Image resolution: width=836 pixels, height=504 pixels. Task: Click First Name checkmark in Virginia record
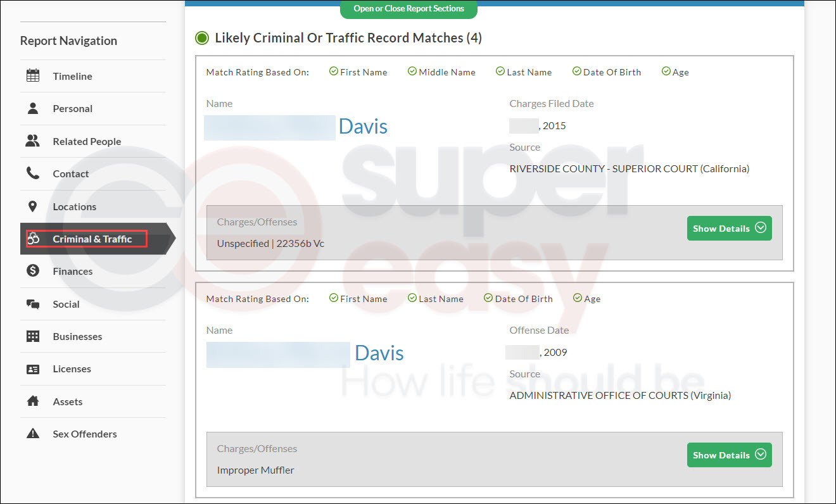(334, 298)
